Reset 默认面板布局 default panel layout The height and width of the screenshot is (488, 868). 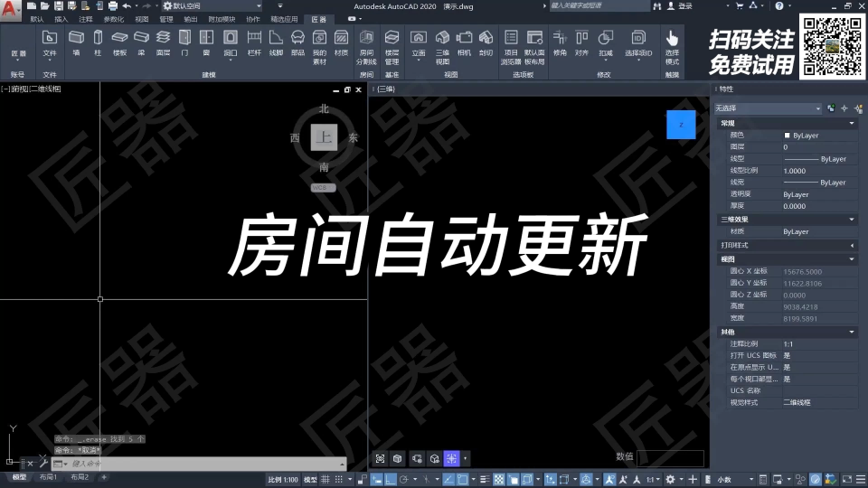pyautogui.click(x=534, y=47)
